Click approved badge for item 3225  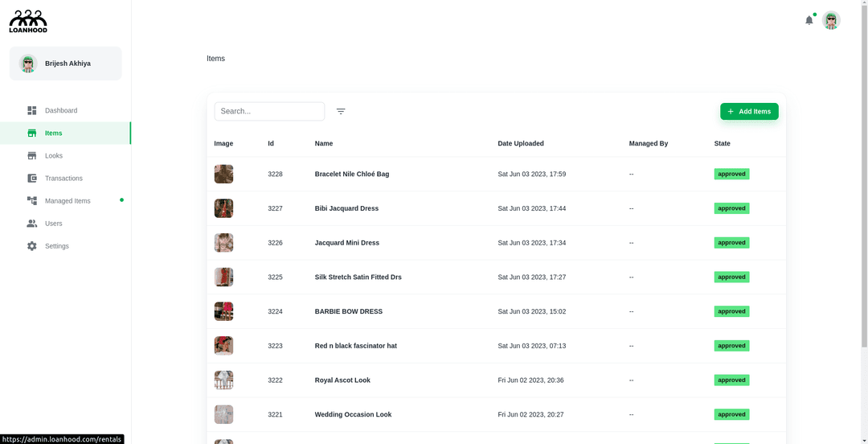(x=732, y=277)
